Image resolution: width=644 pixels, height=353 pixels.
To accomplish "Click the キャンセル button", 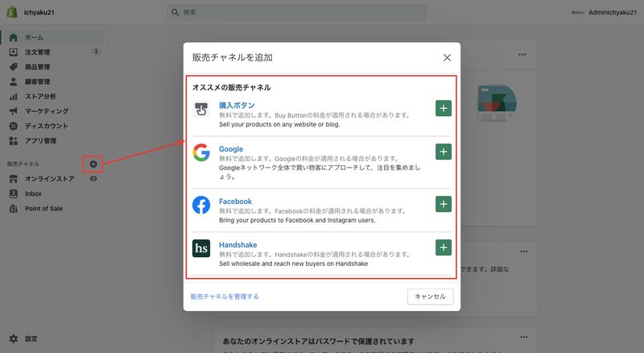I will (x=430, y=297).
